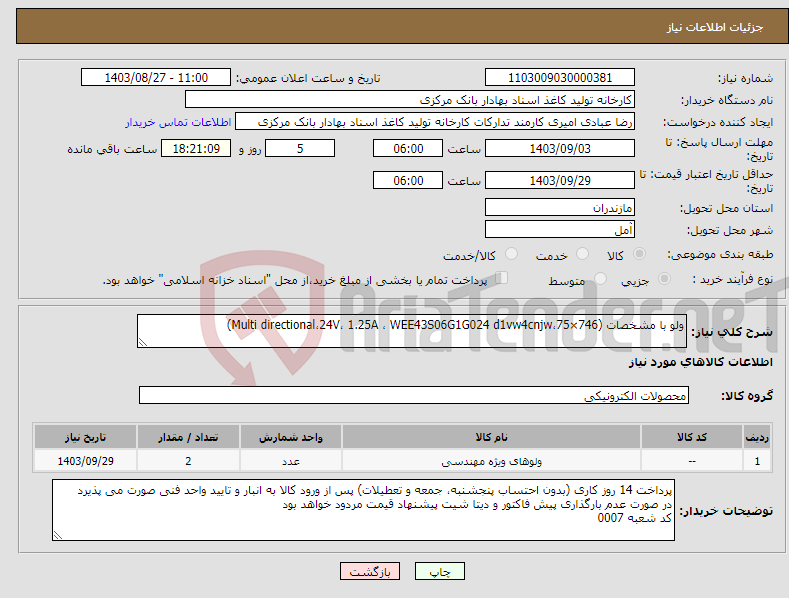Click the واحد شمارش column header

291,437
